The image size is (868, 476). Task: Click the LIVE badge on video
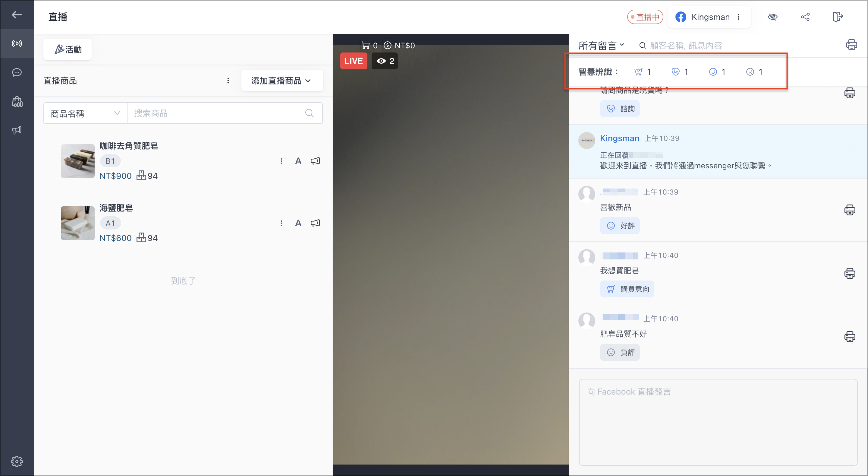354,61
